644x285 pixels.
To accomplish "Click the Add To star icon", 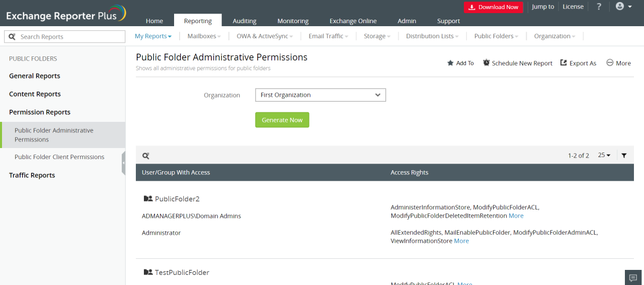I will pyautogui.click(x=450, y=63).
